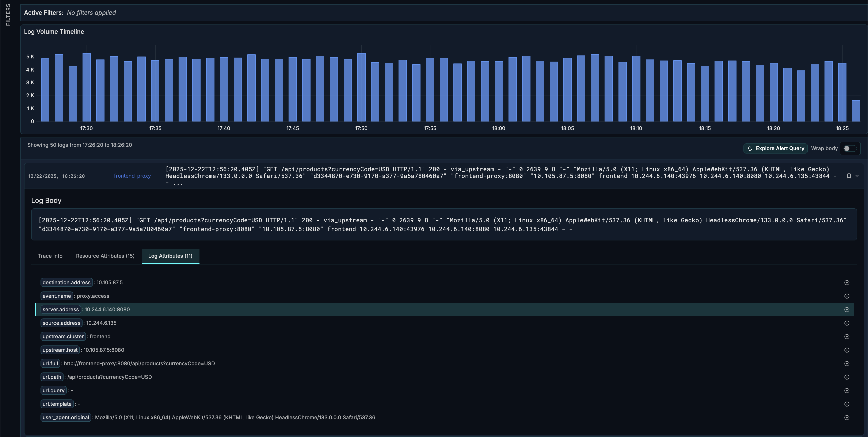Collapse the expanded log row chevron
The image size is (868, 437).
point(857,176)
